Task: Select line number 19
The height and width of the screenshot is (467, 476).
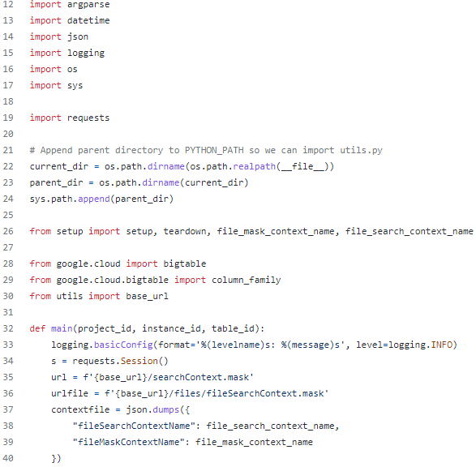Action: [x=8, y=118]
